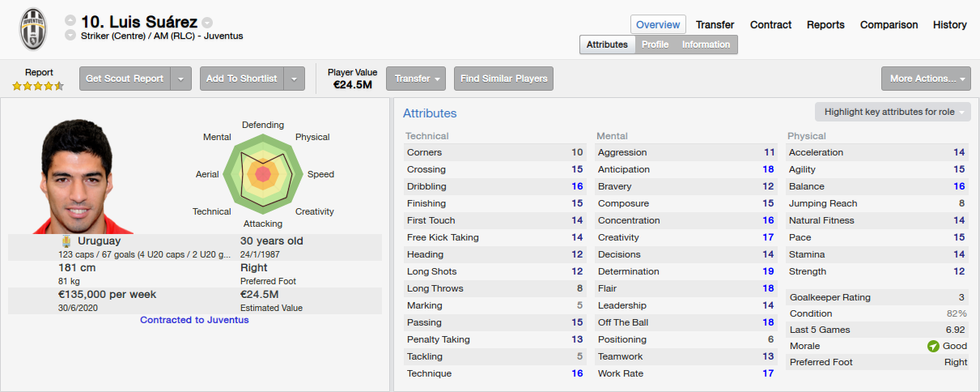Screen dimensions: 980x392
Task: Open the dropdown arrow beside Luis Suárez name
Action: coord(207,22)
